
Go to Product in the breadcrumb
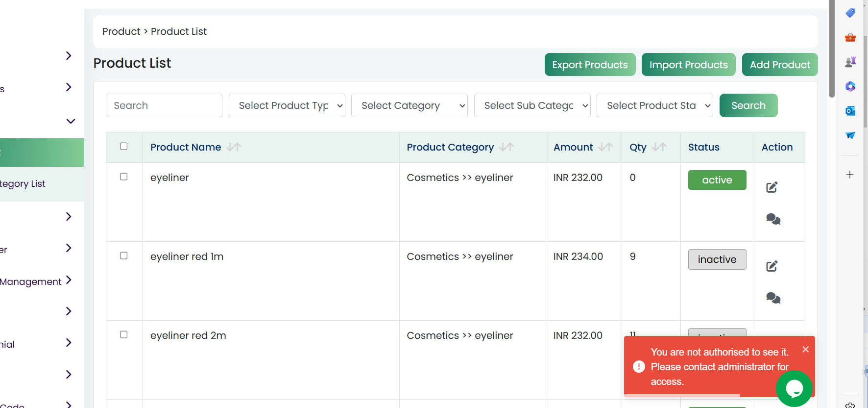click(x=121, y=31)
